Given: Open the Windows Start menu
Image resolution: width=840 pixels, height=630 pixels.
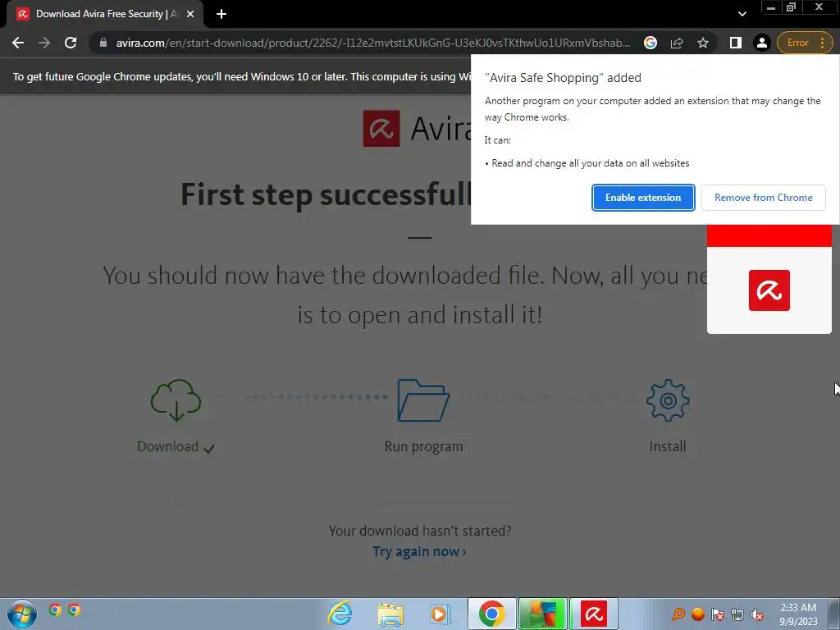Looking at the screenshot, I should (22, 614).
